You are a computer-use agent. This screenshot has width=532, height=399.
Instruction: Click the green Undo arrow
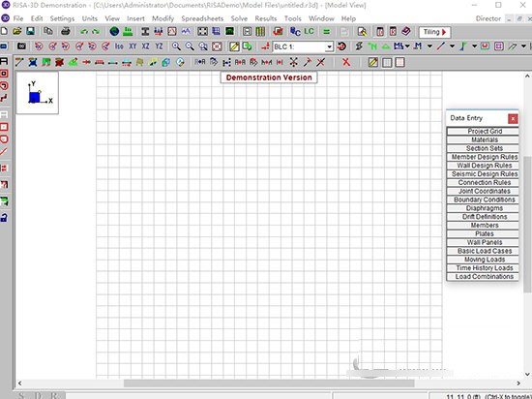(x=84, y=32)
